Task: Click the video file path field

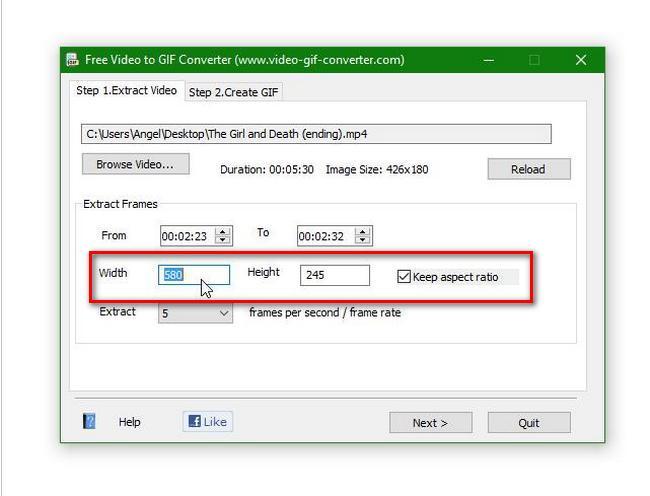Action: pyautogui.click(x=316, y=134)
